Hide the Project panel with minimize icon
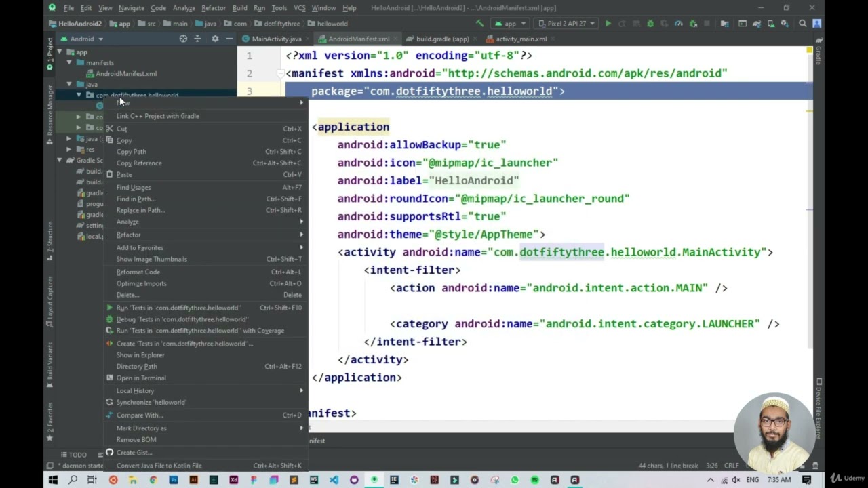The width and height of the screenshot is (868, 488). [x=229, y=39]
